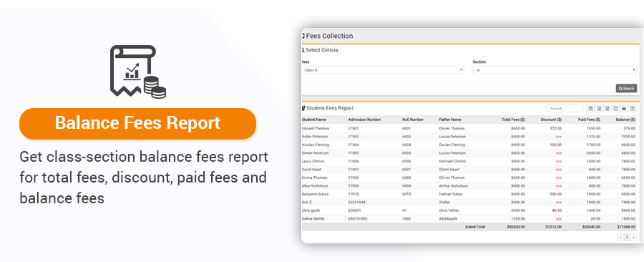The width and height of the screenshot is (644, 262).
Task: Go to next page arrow in pagination
Action: [634, 238]
